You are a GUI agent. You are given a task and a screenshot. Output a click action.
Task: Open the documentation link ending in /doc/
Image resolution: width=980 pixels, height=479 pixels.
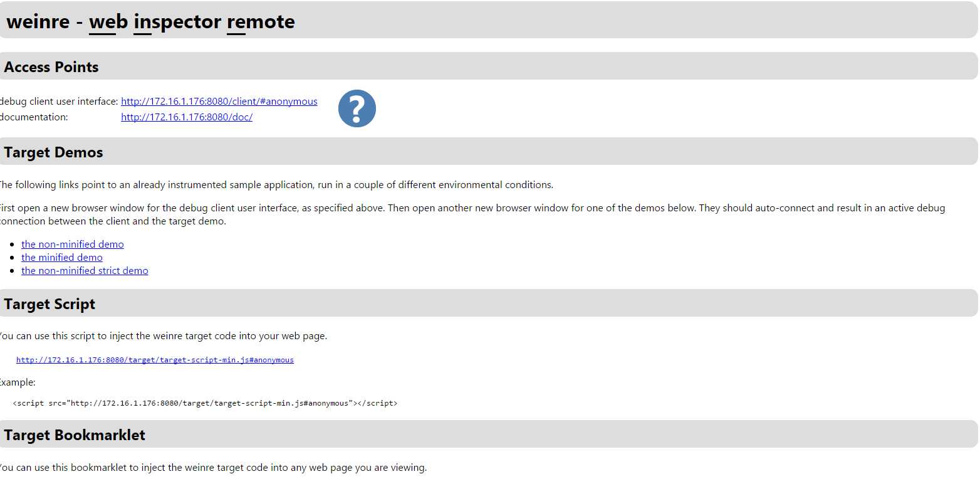coord(187,117)
